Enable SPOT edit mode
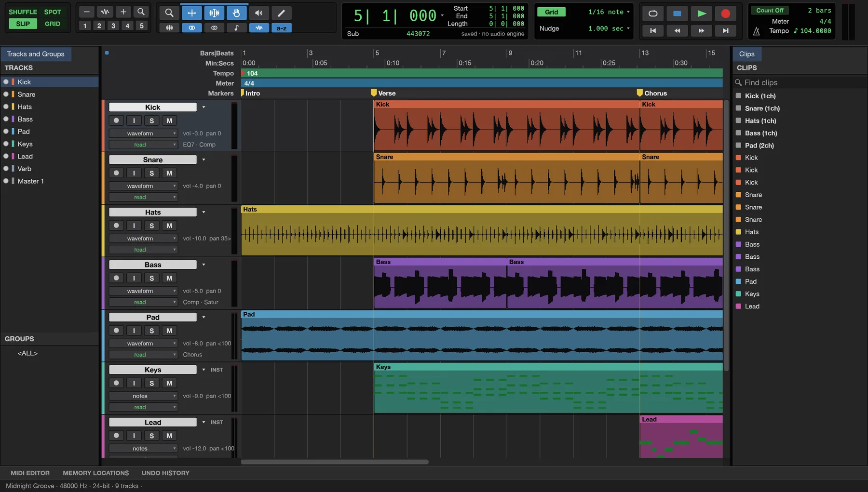The image size is (868, 492). click(53, 12)
